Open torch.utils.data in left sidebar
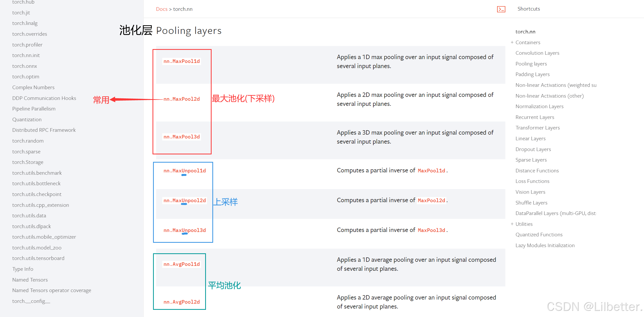This screenshot has width=644, height=317. (x=29, y=216)
